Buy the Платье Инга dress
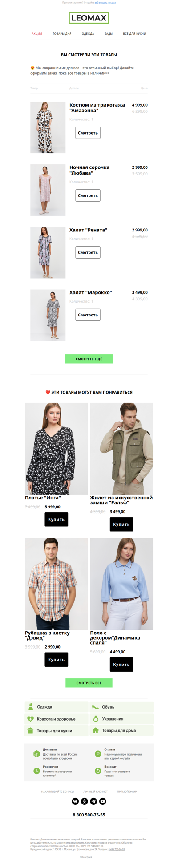 click(57, 519)
